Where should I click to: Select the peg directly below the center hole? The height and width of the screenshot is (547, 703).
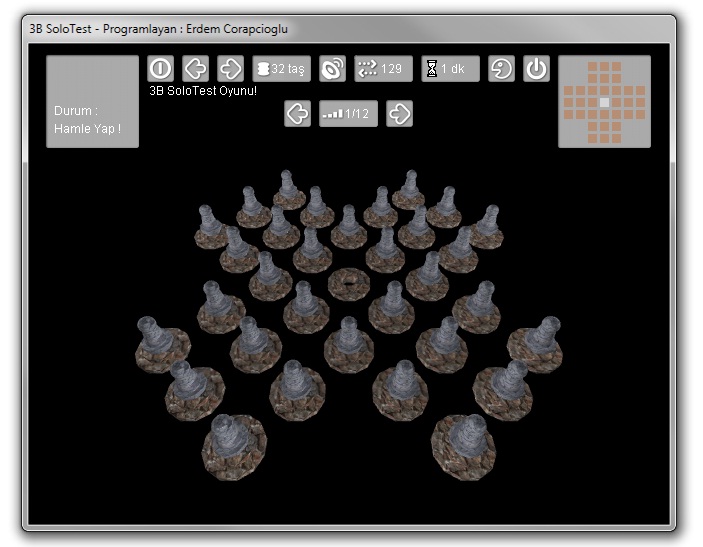(349, 343)
